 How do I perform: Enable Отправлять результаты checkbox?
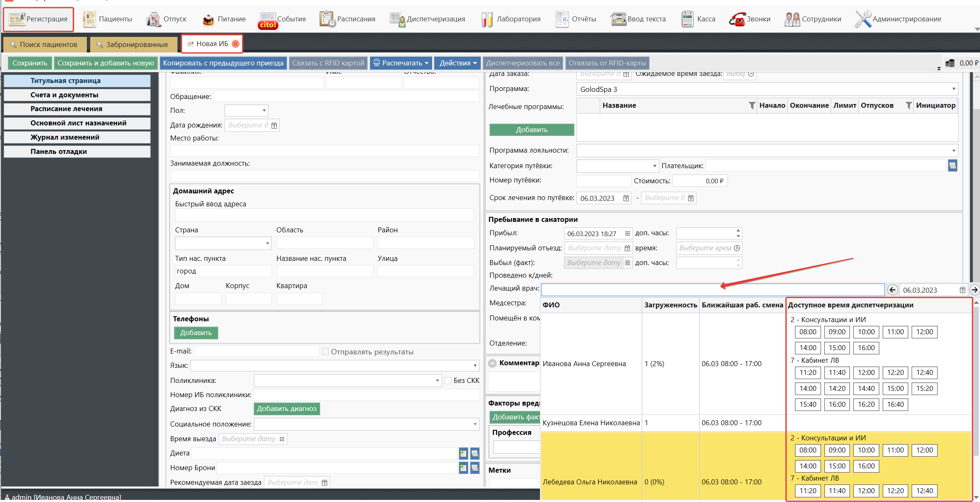325,351
